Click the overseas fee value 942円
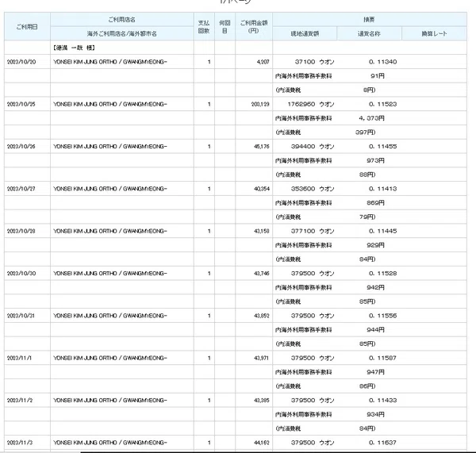476x453 pixels. (375, 287)
